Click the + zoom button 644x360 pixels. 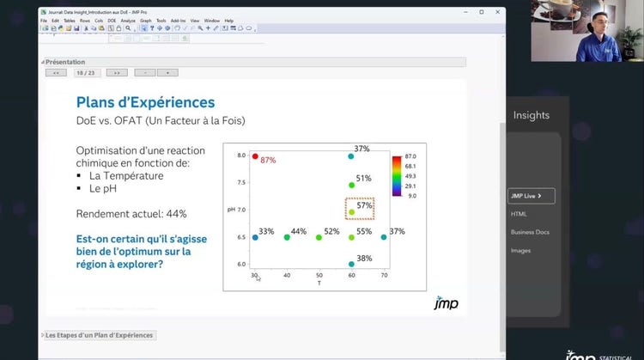[x=167, y=73]
